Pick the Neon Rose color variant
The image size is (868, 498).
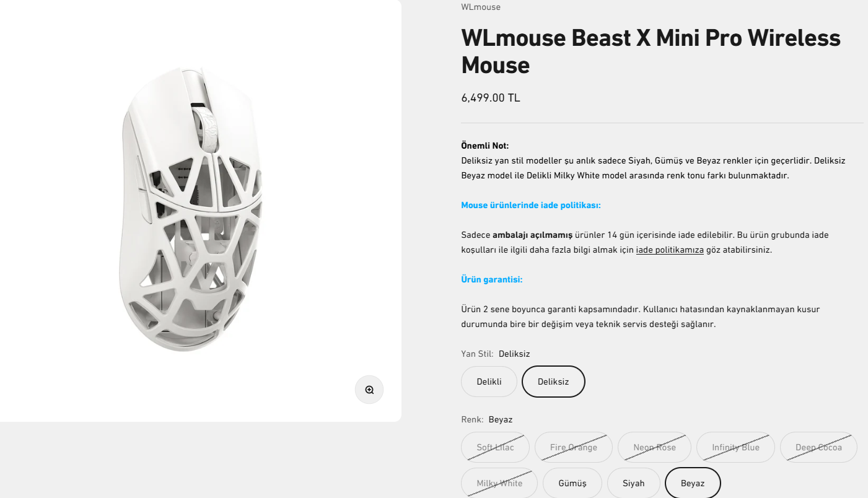[x=654, y=447]
